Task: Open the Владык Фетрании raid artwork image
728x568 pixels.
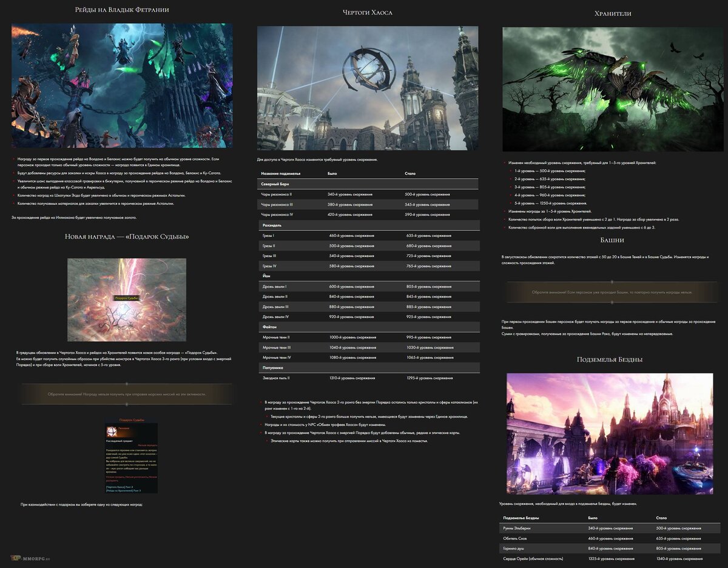Action: 122,85
